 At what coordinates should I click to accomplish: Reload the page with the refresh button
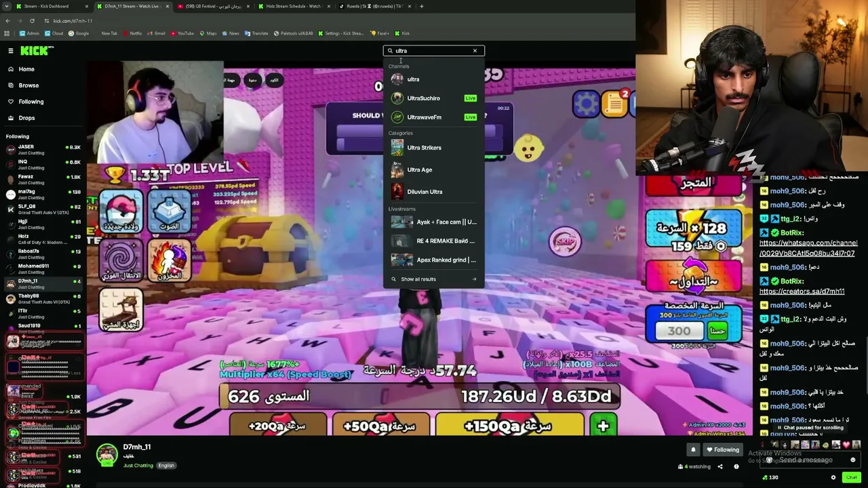[32, 21]
